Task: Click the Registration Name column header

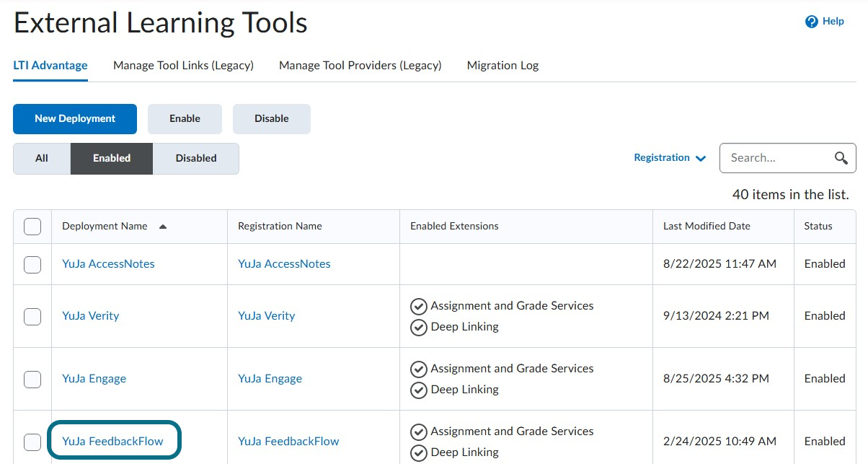Action: click(280, 227)
